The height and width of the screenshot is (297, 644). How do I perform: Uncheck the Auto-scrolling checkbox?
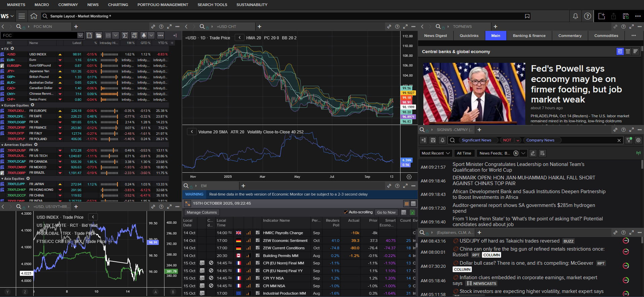[346, 212]
